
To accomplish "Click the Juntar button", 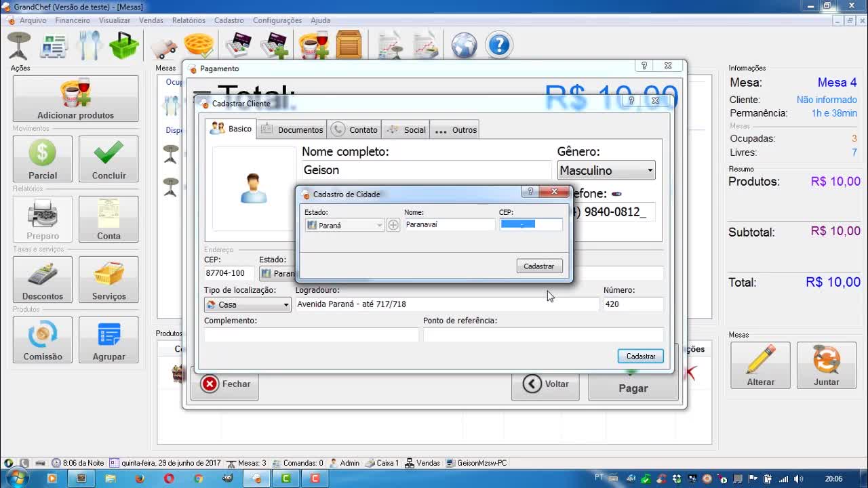I will click(826, 365).
